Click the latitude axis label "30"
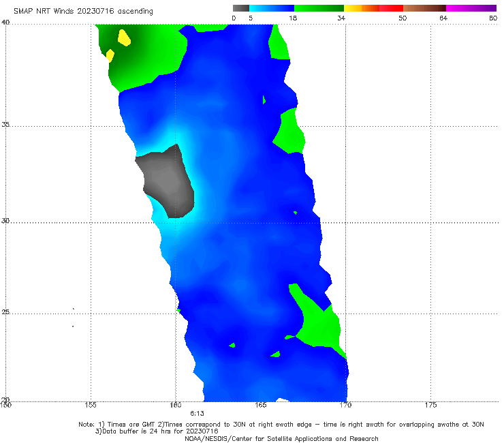 click(5, 221)
